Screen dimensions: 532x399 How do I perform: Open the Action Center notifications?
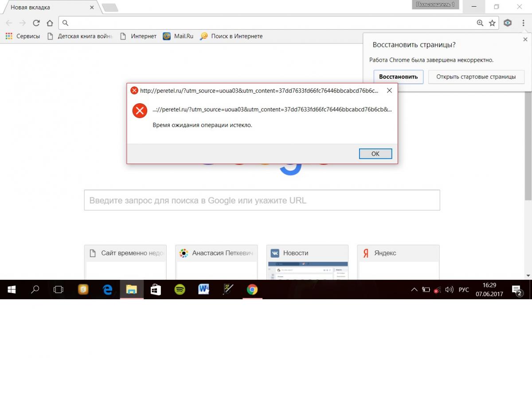pos(517,290)
